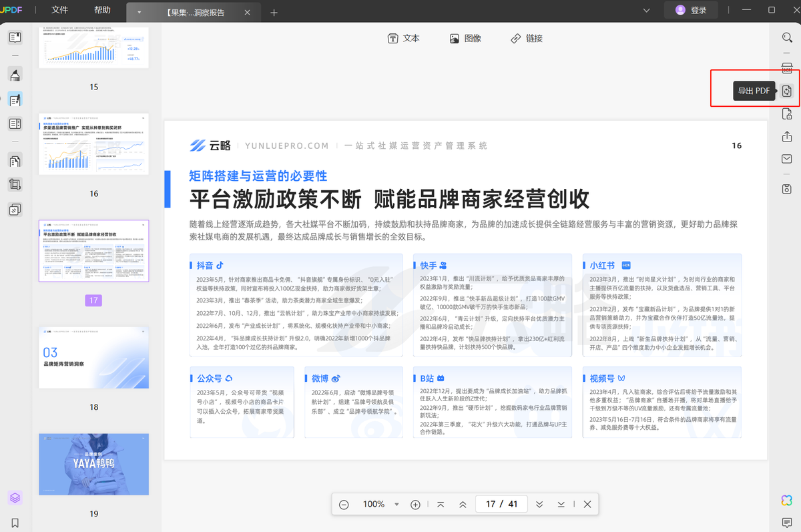
Task: Click the YUNLUEPRO.COM header text
Action: click(286, 146)
